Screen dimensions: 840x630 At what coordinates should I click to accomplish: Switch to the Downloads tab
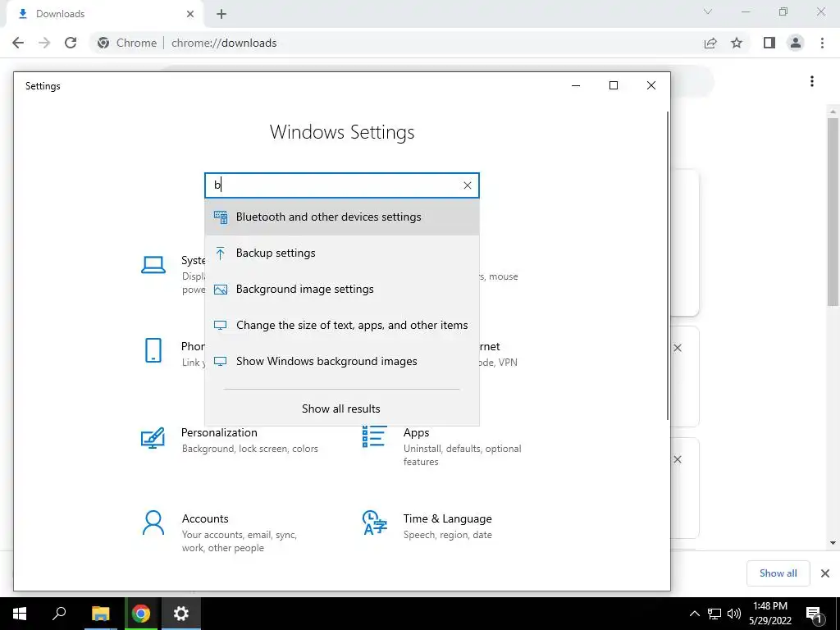[x=104, y=14]
